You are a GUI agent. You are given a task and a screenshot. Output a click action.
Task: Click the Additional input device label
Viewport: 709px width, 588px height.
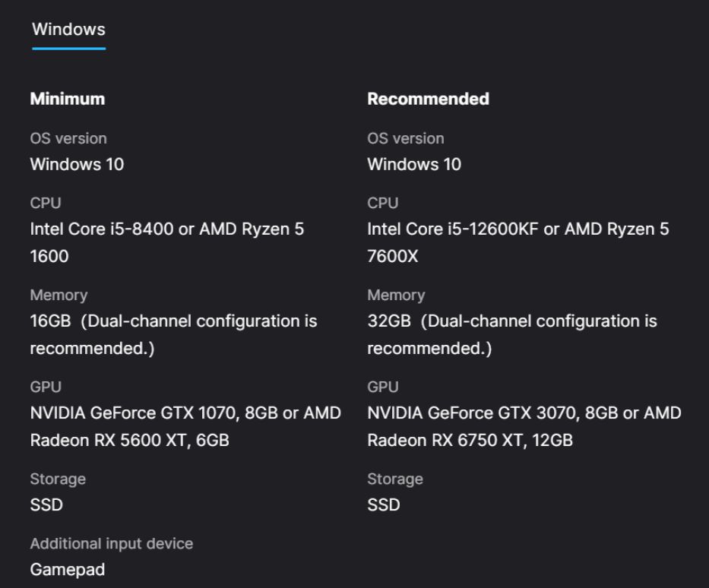tap(112, 543)
